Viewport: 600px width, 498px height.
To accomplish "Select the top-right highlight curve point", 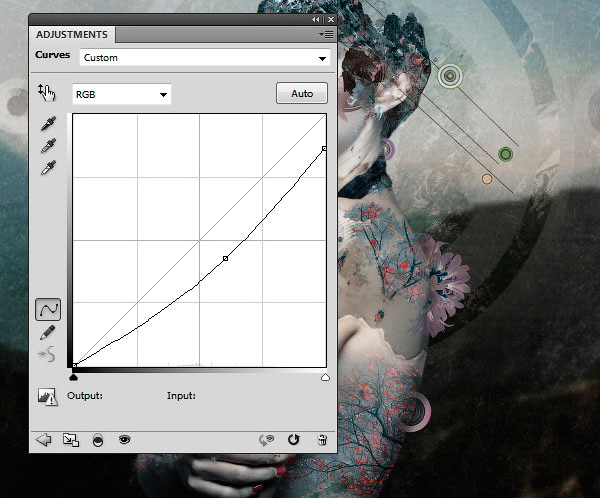I will (324, 149).
